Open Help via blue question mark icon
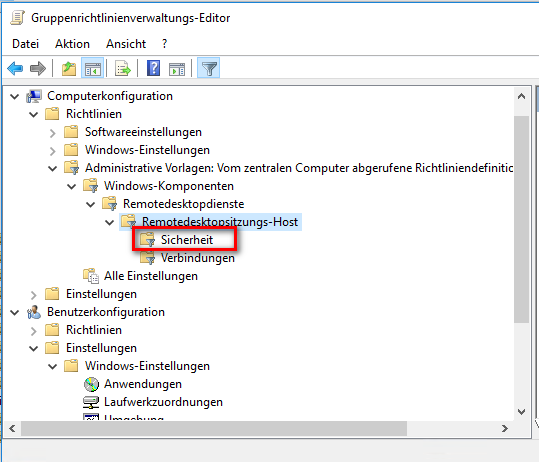The width and height of the screenshot is (539, 462). 153,68
